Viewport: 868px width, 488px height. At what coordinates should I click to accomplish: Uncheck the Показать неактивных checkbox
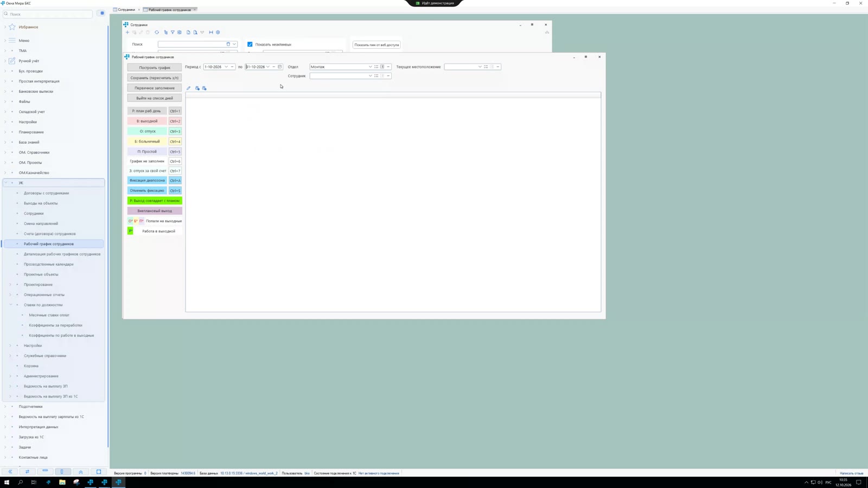pyautogui.click(x=250, y=44)
